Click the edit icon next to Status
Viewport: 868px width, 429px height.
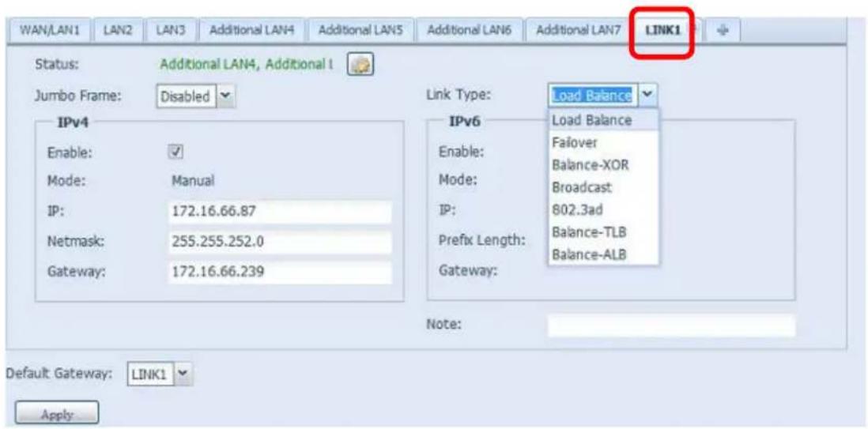click(360, 66)
